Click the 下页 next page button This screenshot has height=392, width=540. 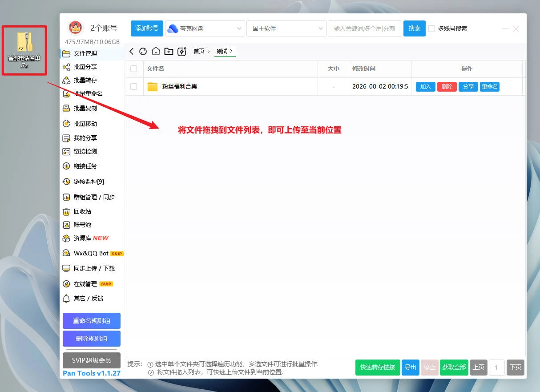point(516,368)
